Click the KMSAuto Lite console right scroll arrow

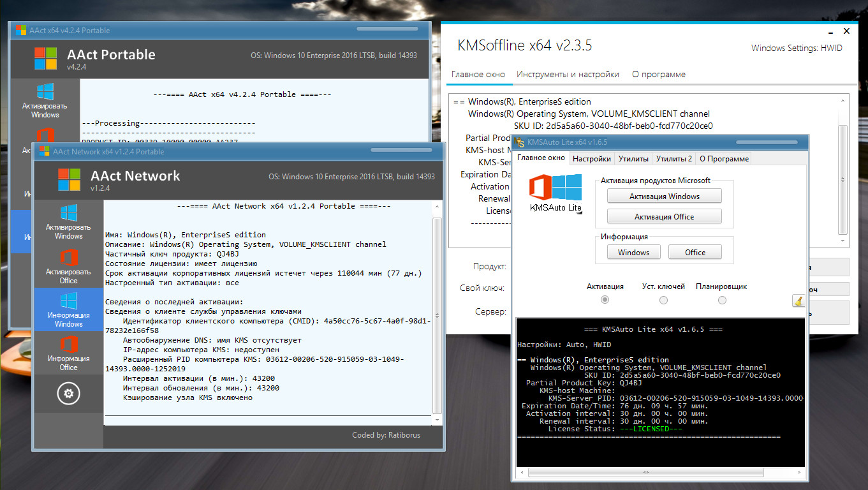click(800, 473)
